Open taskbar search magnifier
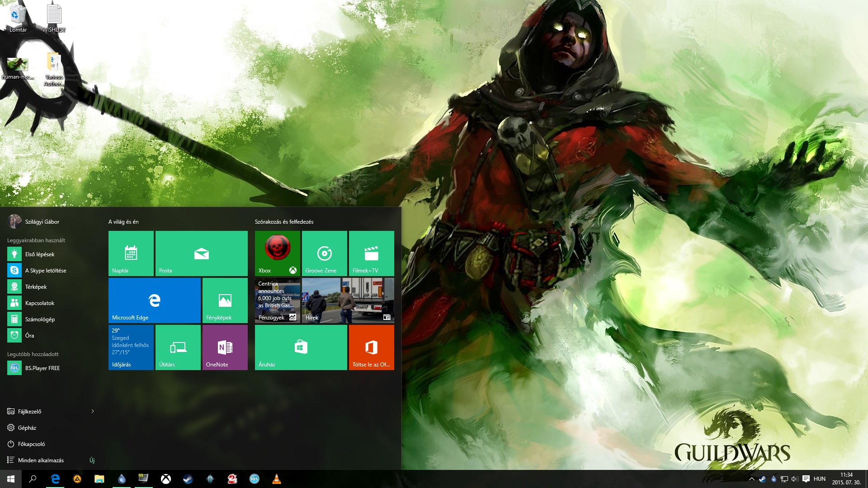The height and width of the screenshot is (488, 868). click(33, 479)
